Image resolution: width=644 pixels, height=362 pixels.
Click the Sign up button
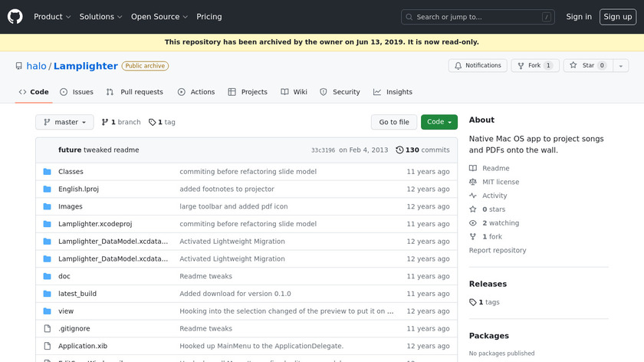(618, 17)
